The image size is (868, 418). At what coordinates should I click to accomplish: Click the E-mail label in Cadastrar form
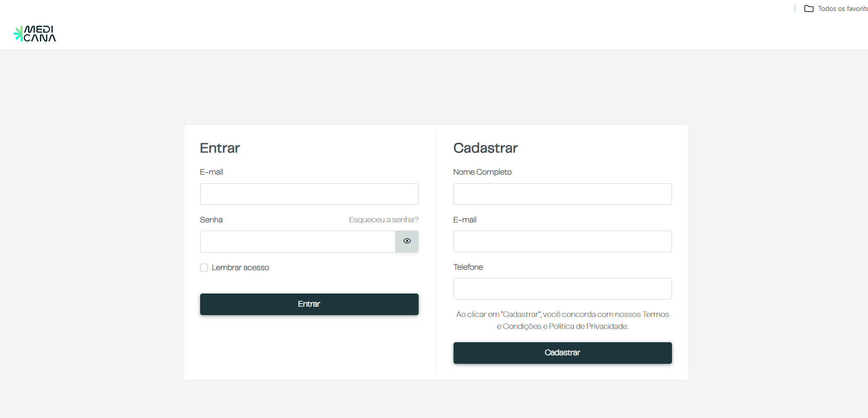tap(465, 220)
